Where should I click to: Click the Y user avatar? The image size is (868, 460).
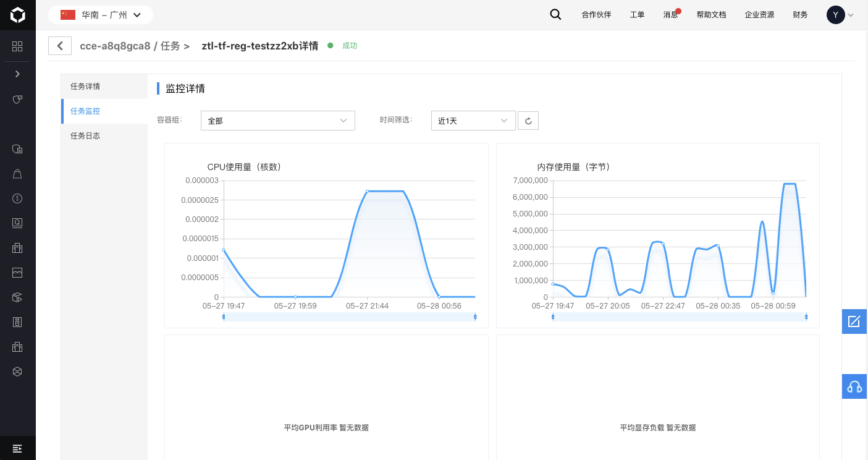point(836,15)
